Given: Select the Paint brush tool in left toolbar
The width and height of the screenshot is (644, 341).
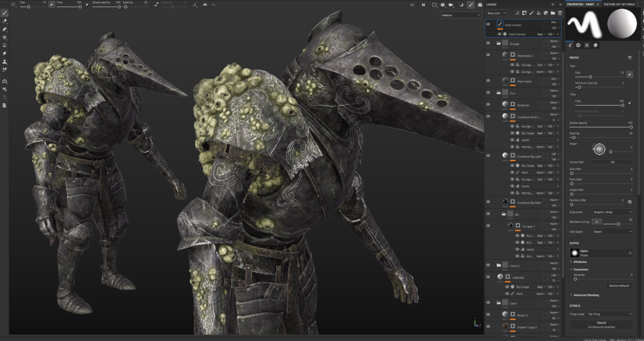Looking at the screenshot, I should point(4,13).
